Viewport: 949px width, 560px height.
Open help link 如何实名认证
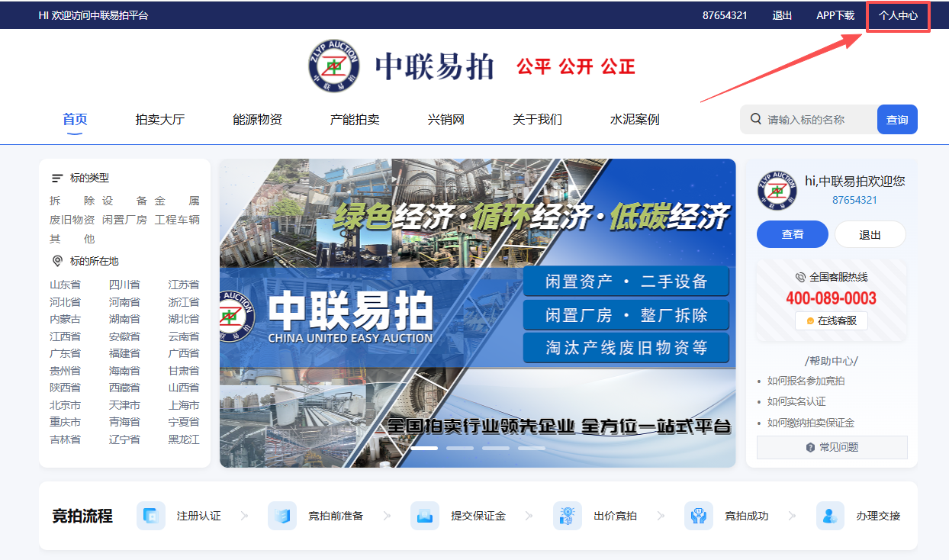796,401
